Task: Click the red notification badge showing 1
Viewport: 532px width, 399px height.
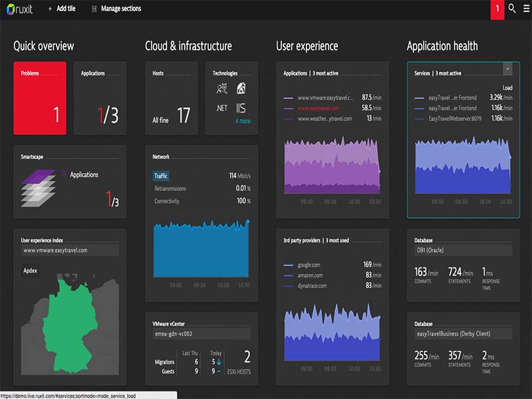Action: pyautogui.click(x=496, y=9)
